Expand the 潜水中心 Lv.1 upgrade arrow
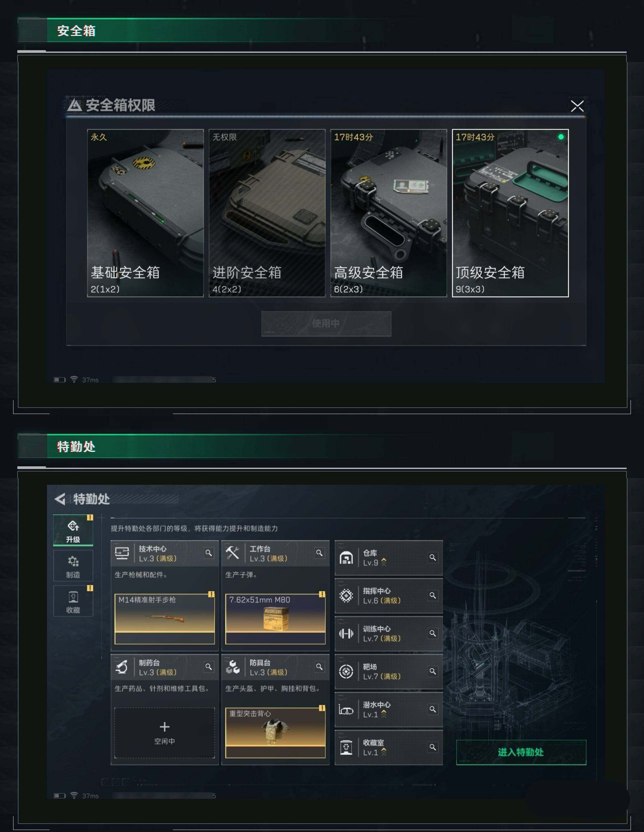 pyautogui.click(x=383, y=714)
